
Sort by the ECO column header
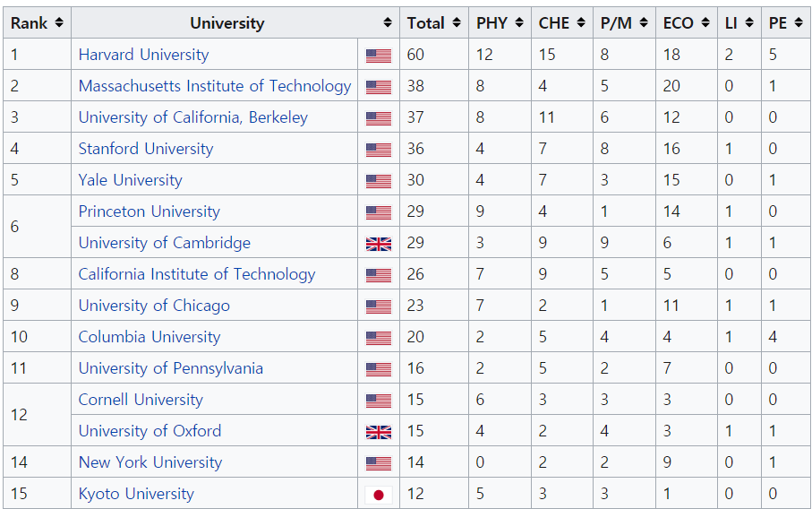click(687, 22)
